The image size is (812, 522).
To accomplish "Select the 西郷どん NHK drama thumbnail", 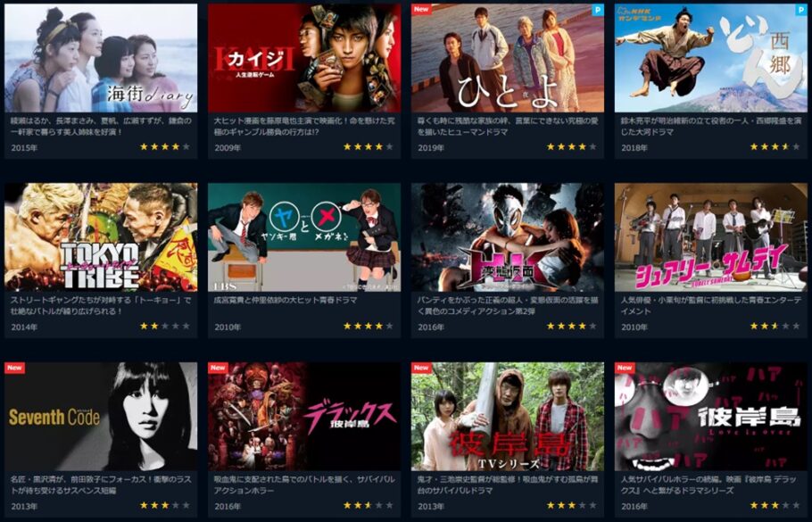I will coord(711,58).
